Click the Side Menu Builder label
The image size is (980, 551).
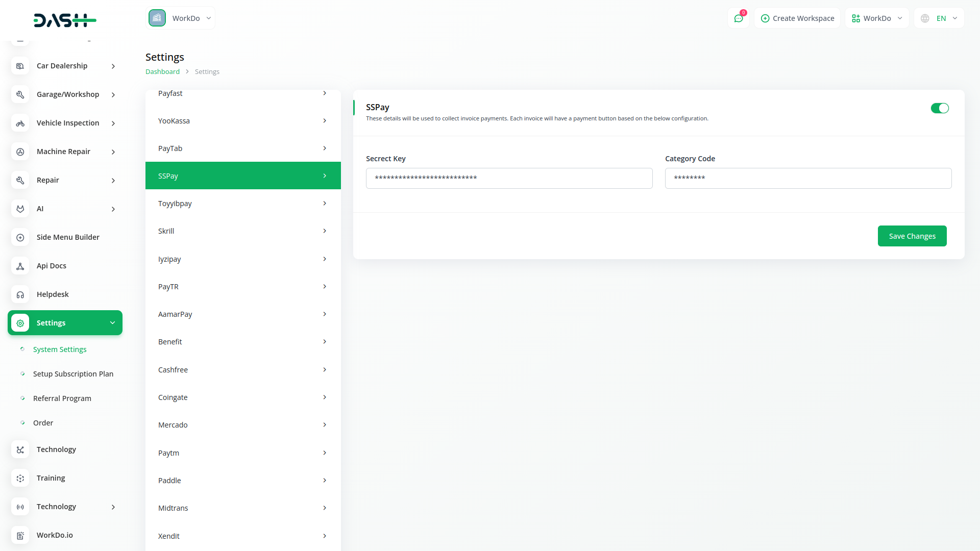pyautogui.click(x=68, y=237)
